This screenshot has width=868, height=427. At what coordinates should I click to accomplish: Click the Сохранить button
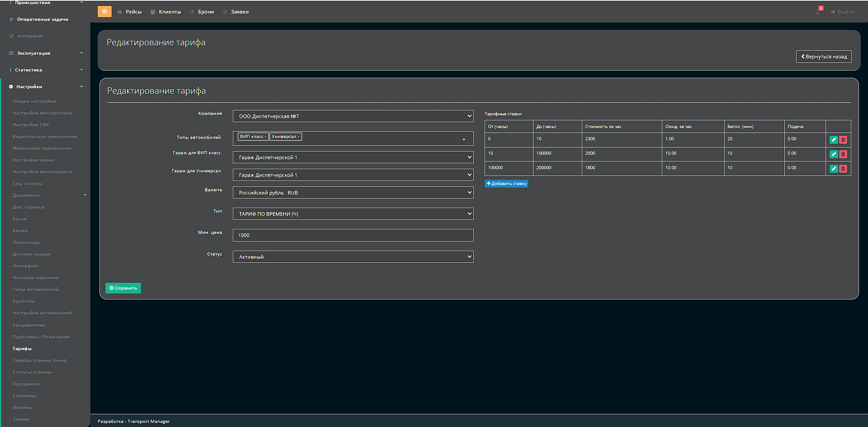pyautogui.click(x=123, y=288)
